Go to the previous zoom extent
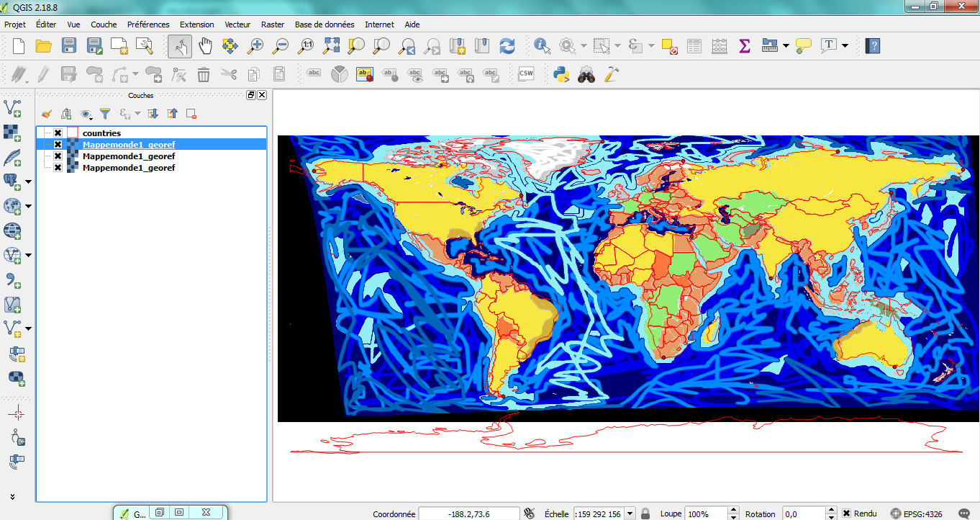980x520 pixels. 407,46
